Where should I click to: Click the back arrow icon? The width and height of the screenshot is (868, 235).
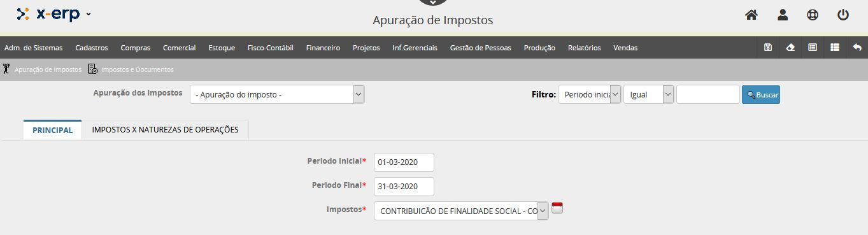pyautogui.click(x=857, y=48)
